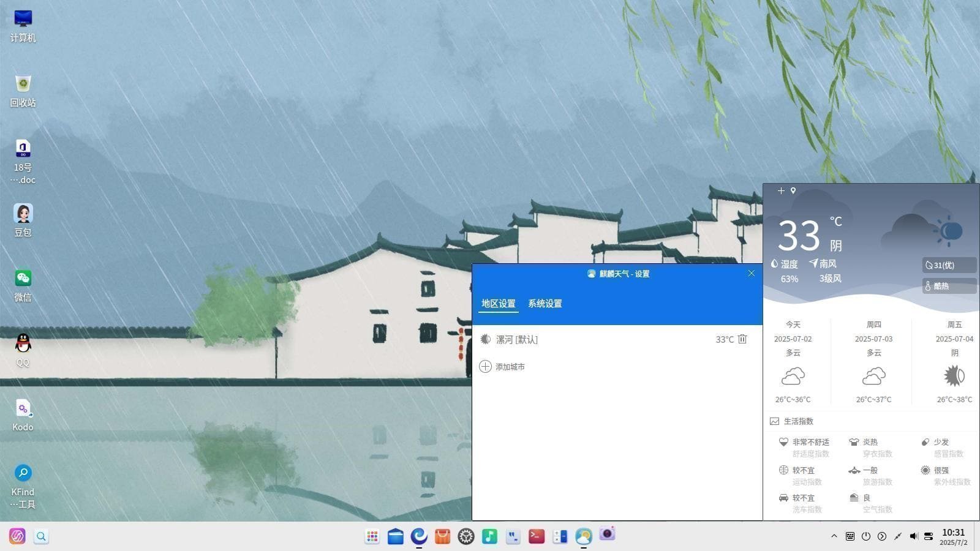Click the location pin icon in the weather widget
The image size is (980, 551).
(x=793, y=191)
